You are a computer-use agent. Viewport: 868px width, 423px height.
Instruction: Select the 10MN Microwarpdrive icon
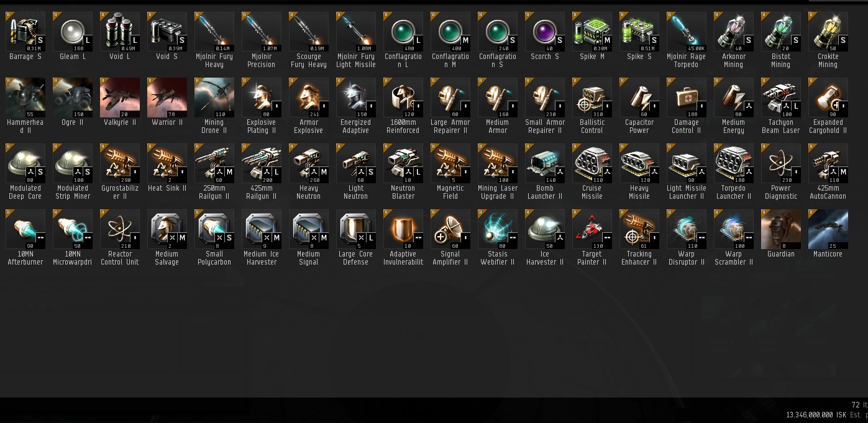click(x=73, y=229)
